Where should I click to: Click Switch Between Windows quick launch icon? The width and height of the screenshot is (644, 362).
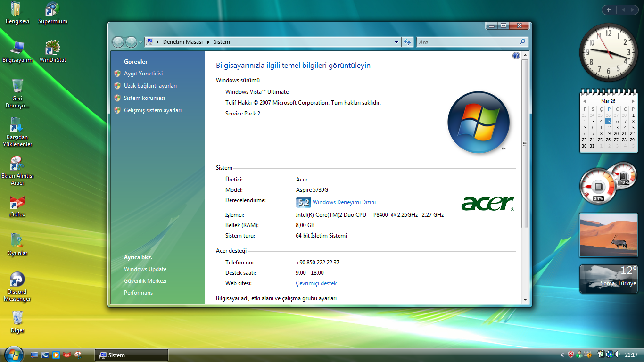click(x=45, y=355)
